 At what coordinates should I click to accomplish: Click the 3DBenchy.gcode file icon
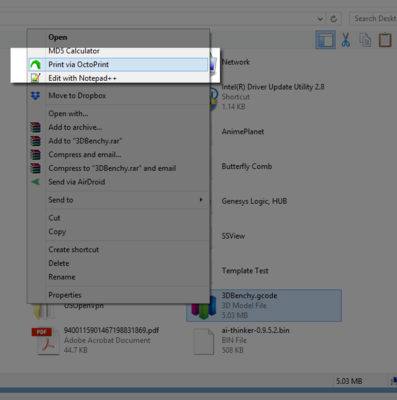[203, 307]
